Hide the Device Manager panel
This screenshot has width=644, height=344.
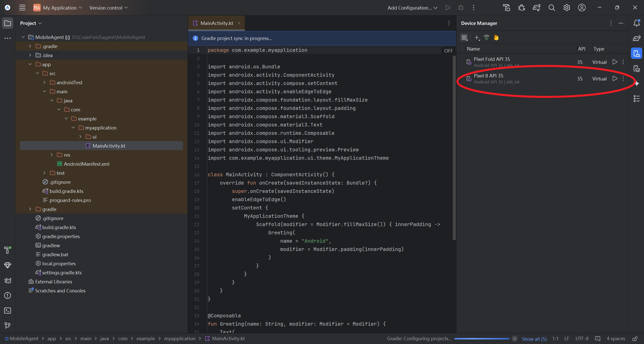[621, 23]
